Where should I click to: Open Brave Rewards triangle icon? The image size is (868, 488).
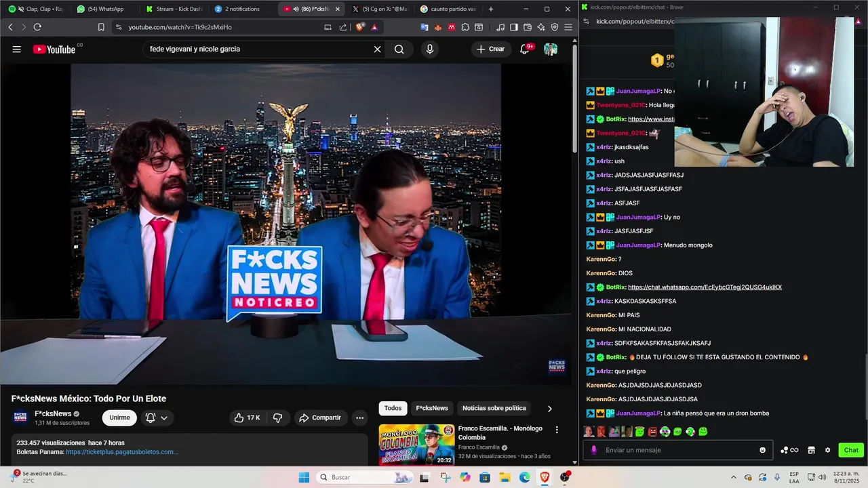coord(374,27)
